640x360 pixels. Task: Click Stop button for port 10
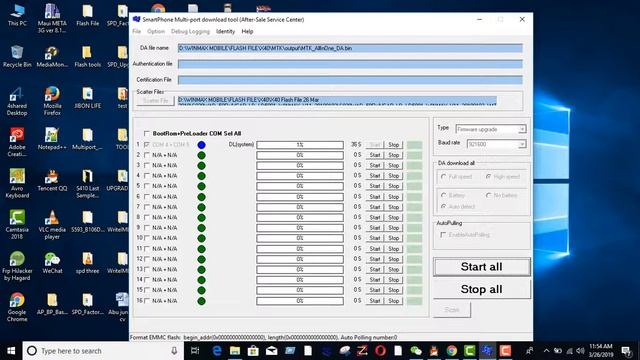click(393, 238)
